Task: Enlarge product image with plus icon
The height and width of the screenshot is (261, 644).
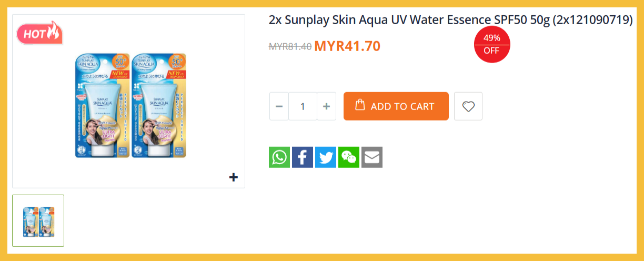Action: pyautogui.click(x=234, y=177)
